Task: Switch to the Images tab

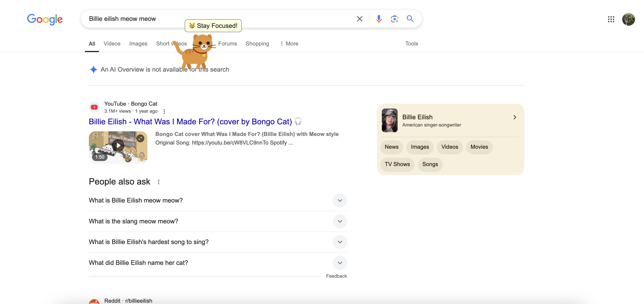Action: [138, 44]
